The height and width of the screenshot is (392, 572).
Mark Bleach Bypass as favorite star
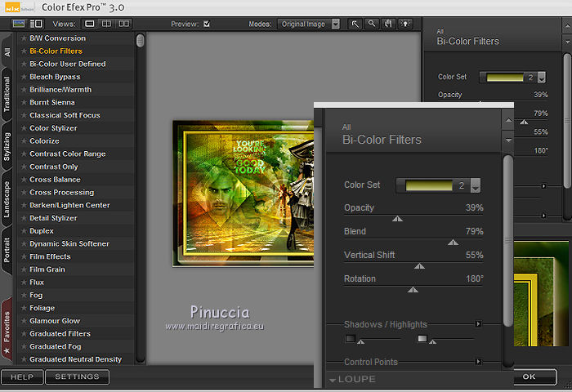pos(23,77)
